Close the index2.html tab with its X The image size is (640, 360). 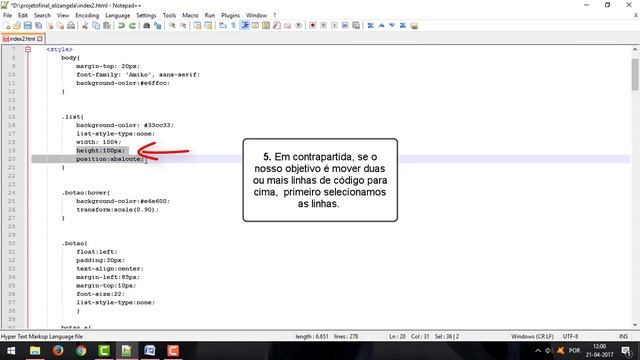click(40, 39)
